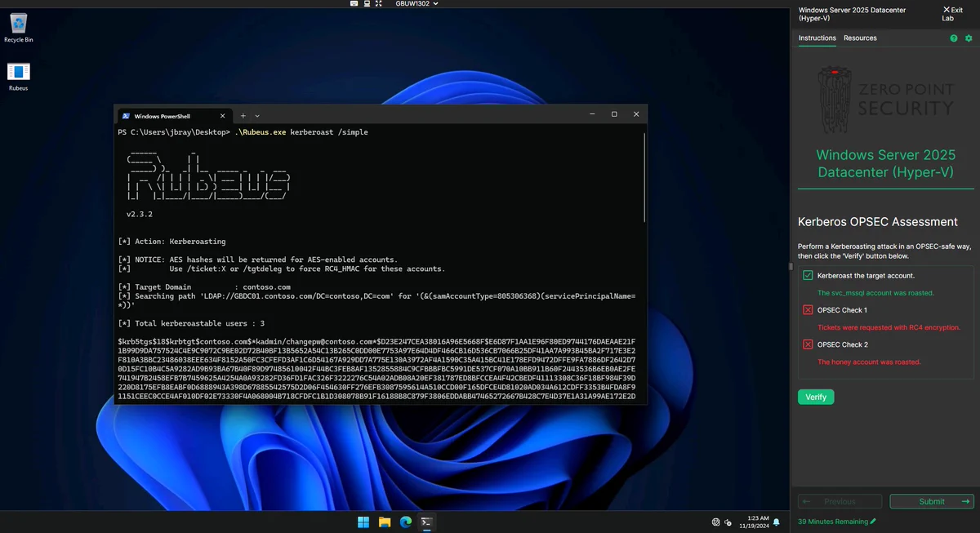Viewport: 980px width, 533px height.
Task: Switch to the Instructions tab
Action: (817, 38)
